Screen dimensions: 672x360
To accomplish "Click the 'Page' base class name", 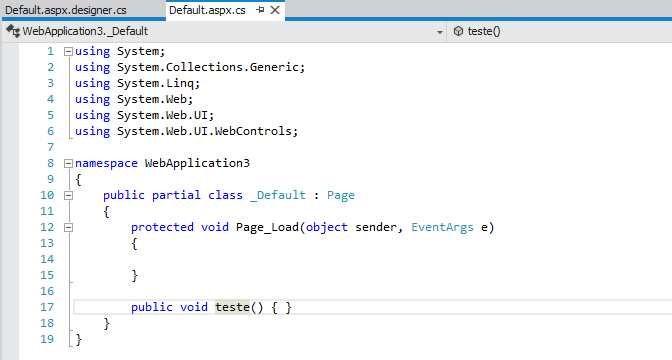I will [341, 195].
